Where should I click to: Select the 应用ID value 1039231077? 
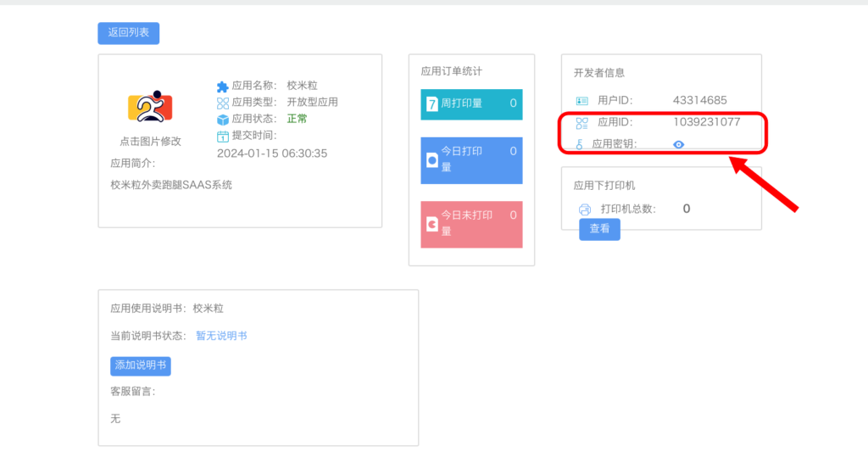coord(706,122)
